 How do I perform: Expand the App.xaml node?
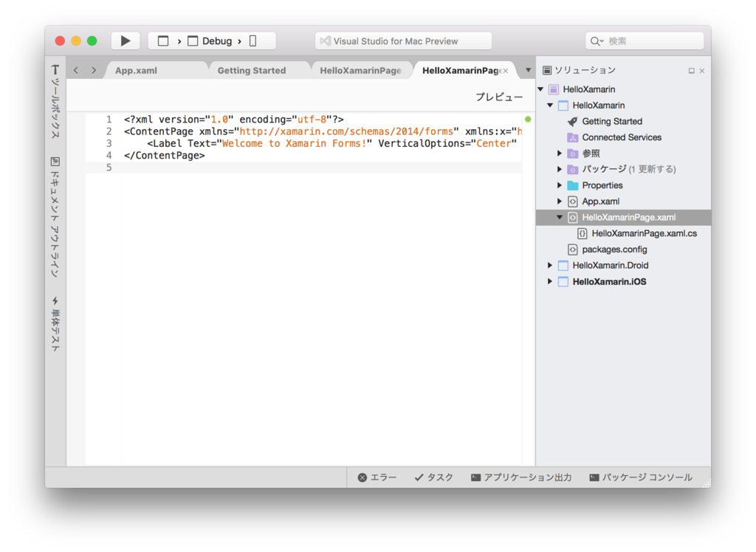[560, 201]
